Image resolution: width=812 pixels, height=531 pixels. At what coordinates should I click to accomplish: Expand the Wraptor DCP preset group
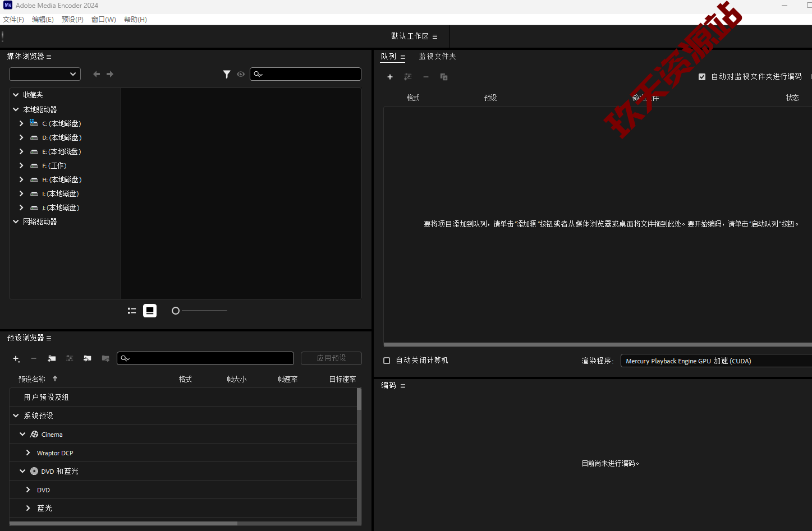28,452
